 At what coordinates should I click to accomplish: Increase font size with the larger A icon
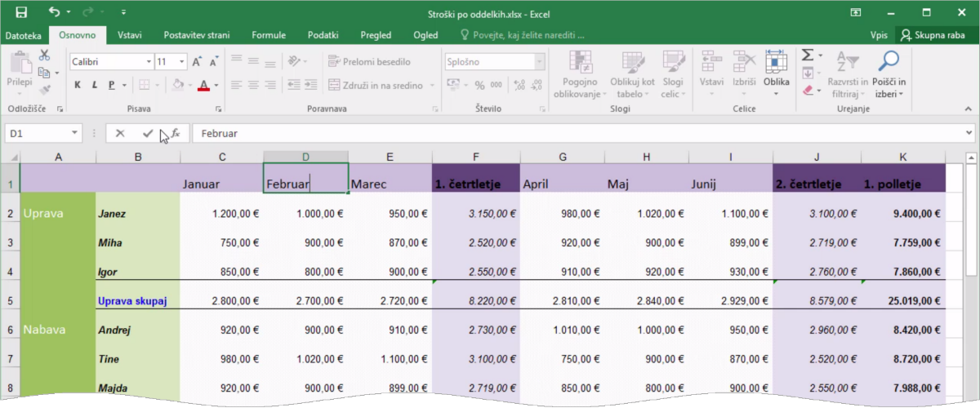pyautogui.click(x=197, y=62)
